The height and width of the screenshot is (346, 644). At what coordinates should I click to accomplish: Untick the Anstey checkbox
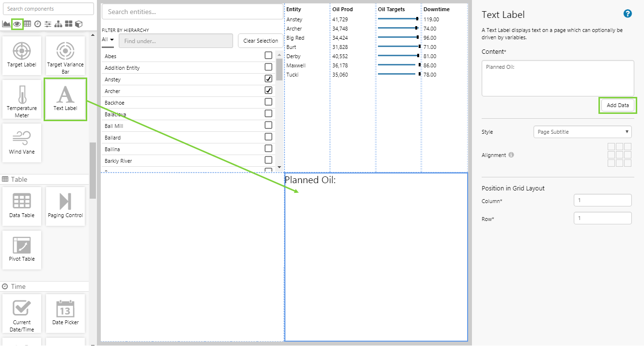point(268,79)
